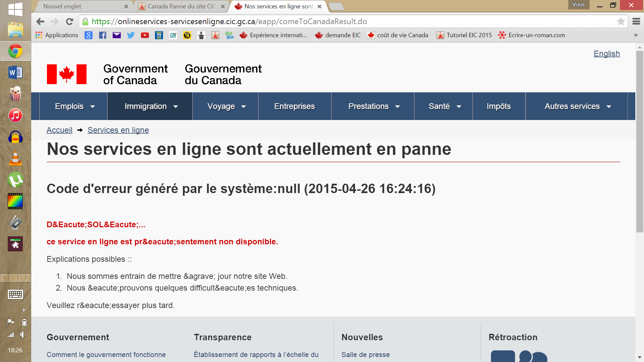Switch to the Canada Panne du site tab
Viewport: 644px width, 362px height.
tap(181, 6)
